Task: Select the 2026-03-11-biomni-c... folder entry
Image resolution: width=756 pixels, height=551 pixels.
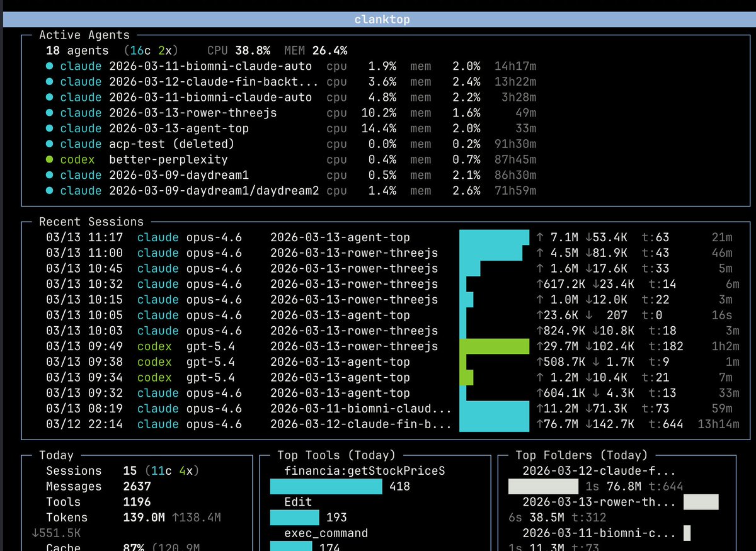Action: pyautogui.click(x=599, y=533)
